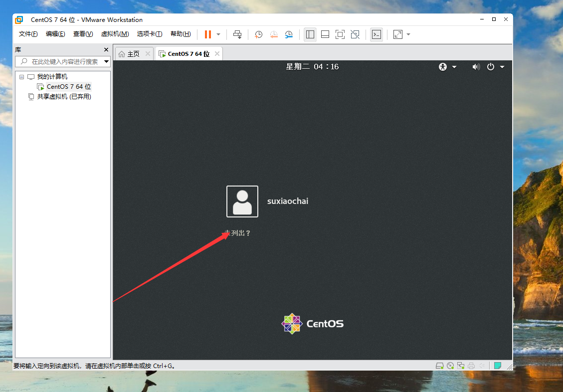
Task: Open the 查看(V) menu
Action: 83,34
